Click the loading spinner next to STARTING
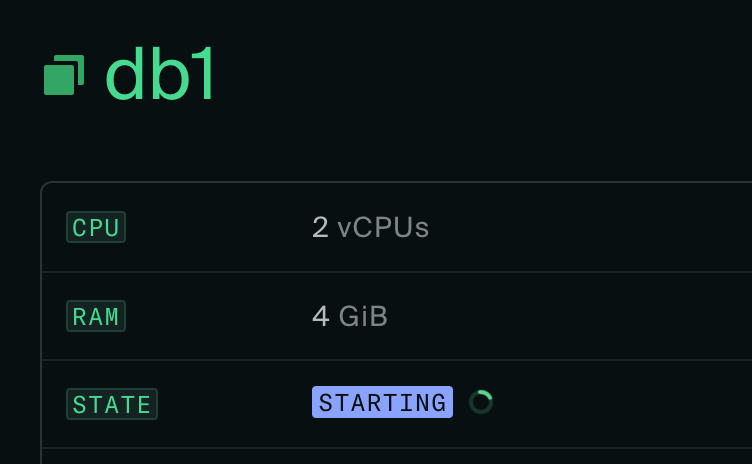752x464 pixels. [x=481, y=402]
